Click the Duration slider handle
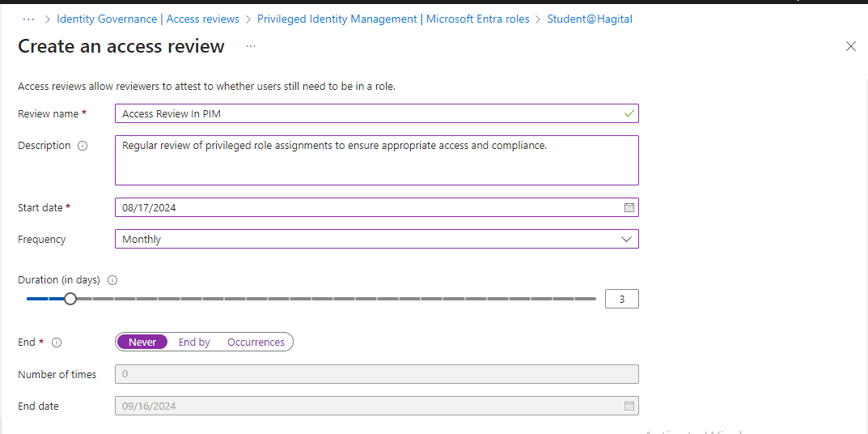The height and width of the screenshot is (434, 868). tap(70, 299)
